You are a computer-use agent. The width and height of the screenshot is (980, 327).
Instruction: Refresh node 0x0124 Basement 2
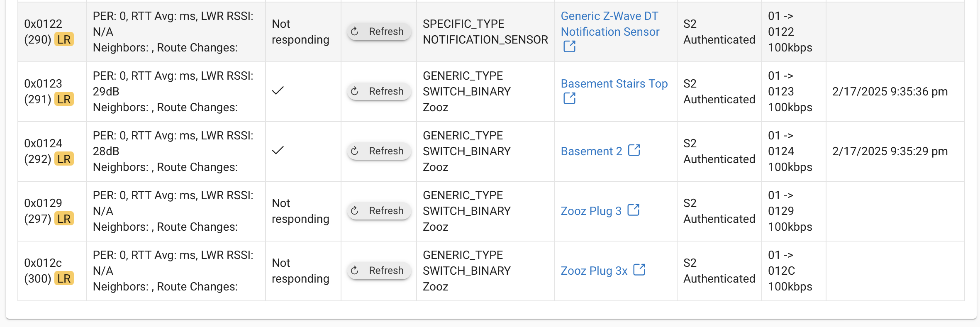pyautogui.click(x=379, y=151)
